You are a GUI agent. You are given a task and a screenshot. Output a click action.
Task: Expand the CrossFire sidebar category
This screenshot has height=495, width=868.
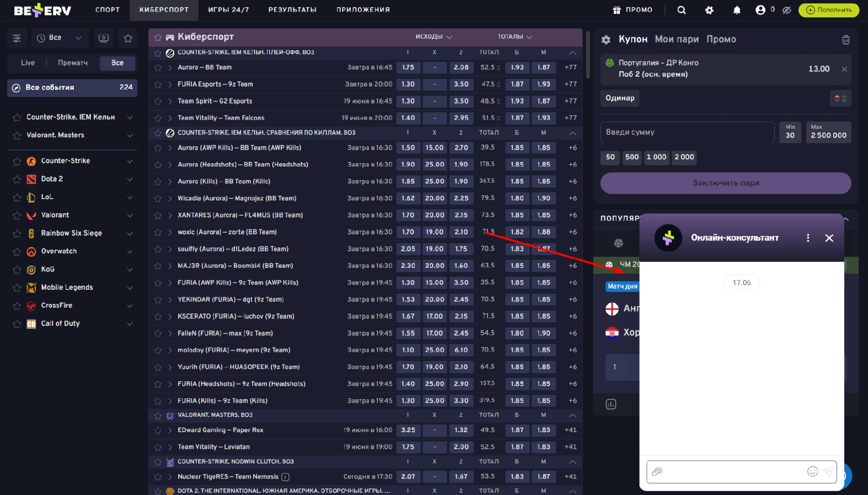130,306
